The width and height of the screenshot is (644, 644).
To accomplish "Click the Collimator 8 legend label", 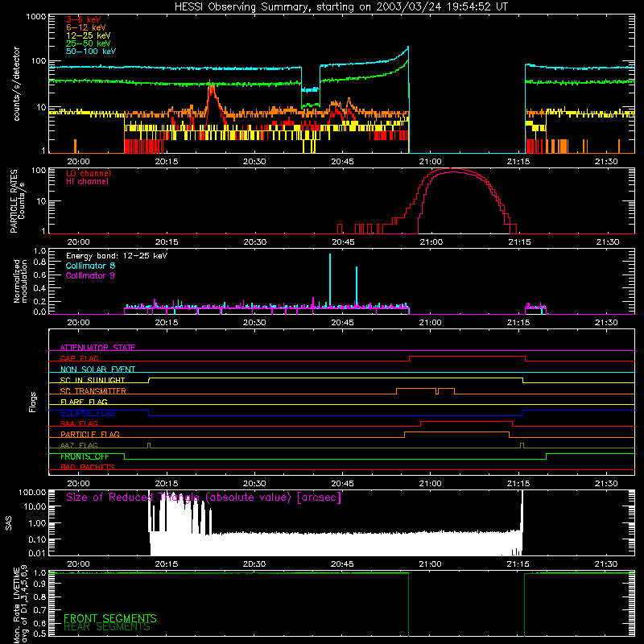I will click(90, 266).
